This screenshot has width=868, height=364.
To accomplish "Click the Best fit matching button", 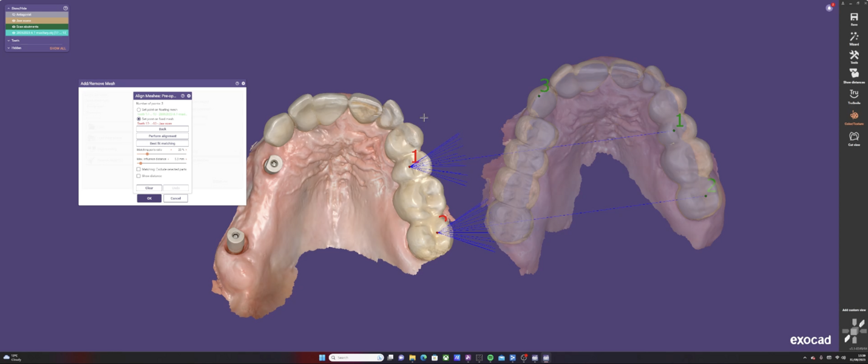I will 163,143.
